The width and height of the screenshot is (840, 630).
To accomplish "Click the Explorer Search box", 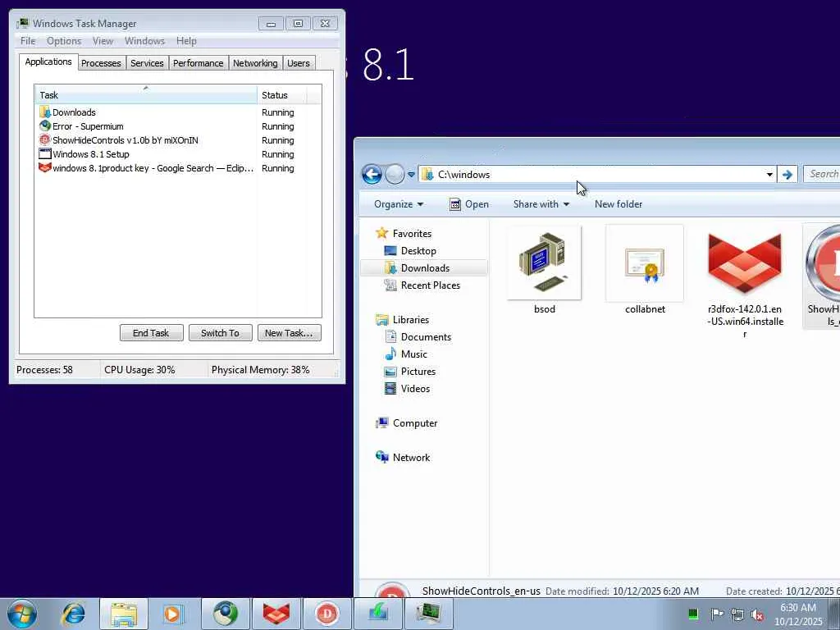I will point(822,174).
